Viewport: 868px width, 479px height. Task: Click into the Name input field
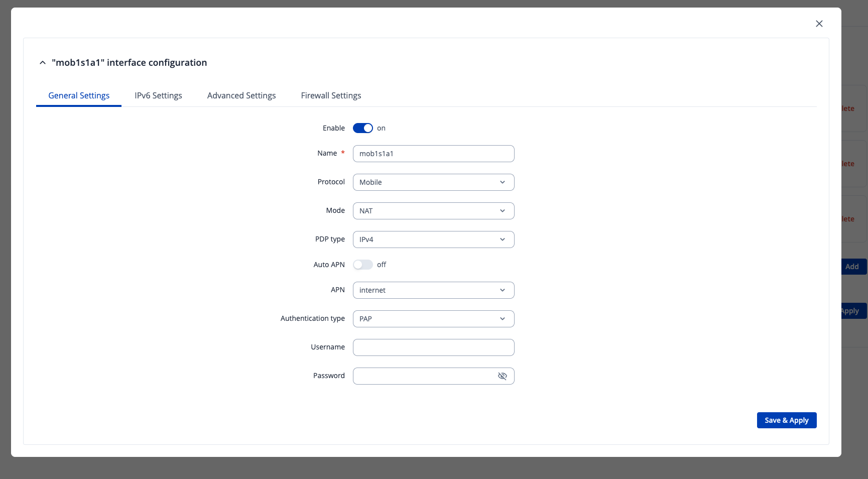[x=433, y=154]
